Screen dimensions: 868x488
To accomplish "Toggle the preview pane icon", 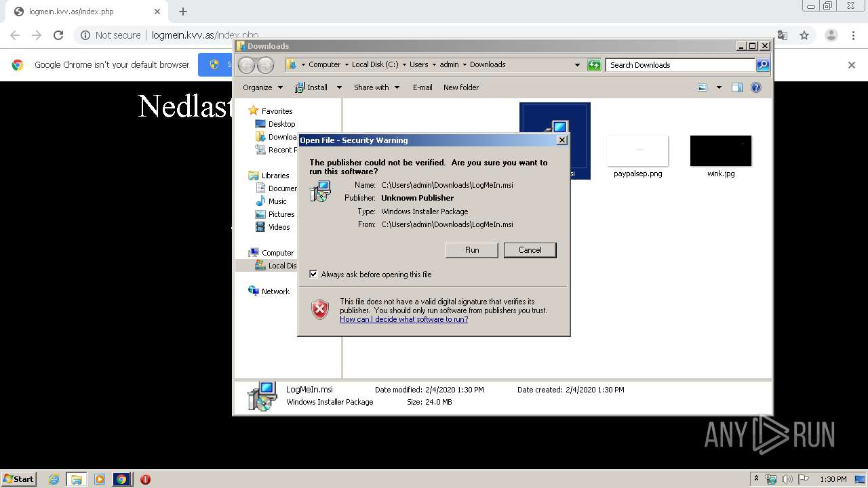I will [x=737, y=87].
